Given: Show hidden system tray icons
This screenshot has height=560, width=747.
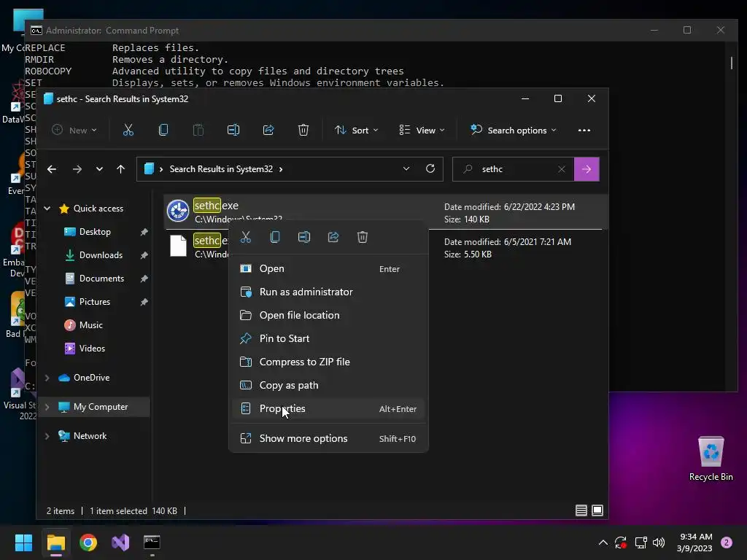Looking at the screenshot, I should tap(603, 542).
